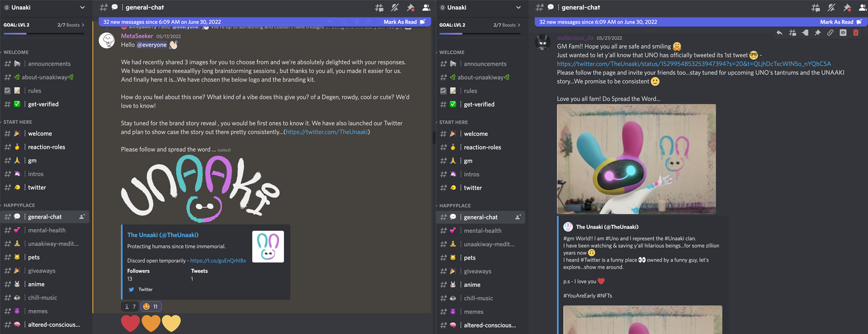Image resolution: width=868 pixels, height=334 pixels.
Task: Open gm channel in left sidebar
Action: coord(45,160)
